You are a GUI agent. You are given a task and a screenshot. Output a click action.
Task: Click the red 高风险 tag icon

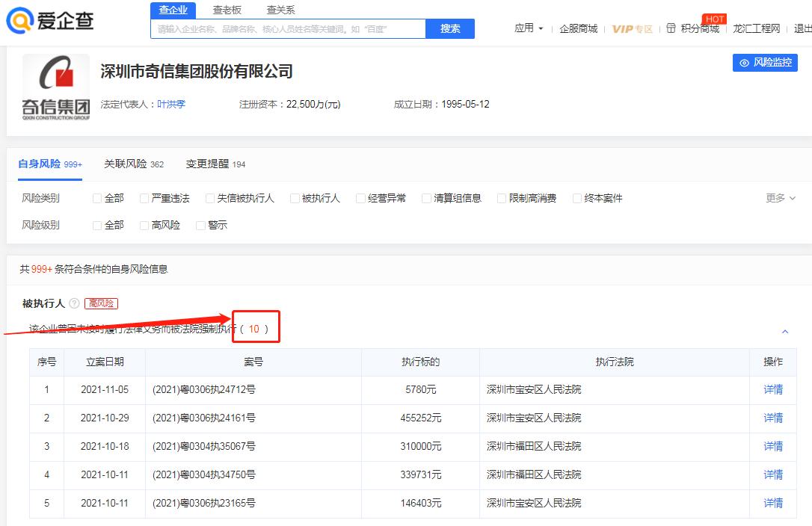[102, 303]
